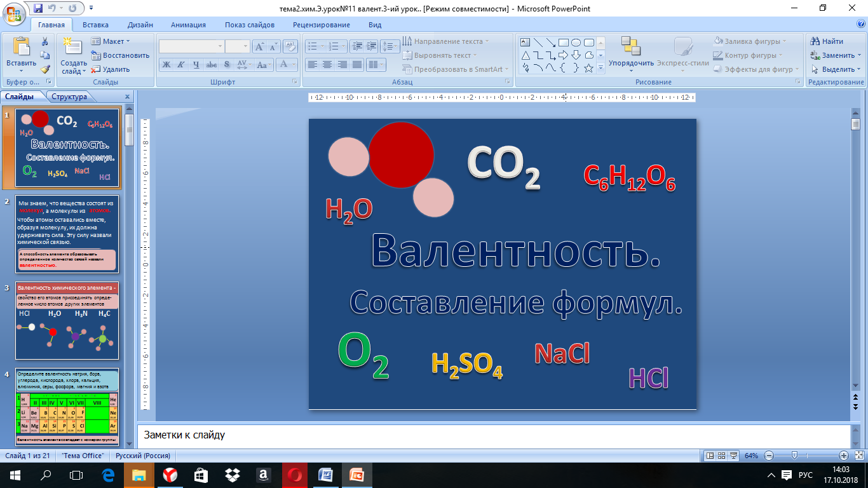Redo via Quick Access toolbar

coord(72,8)
